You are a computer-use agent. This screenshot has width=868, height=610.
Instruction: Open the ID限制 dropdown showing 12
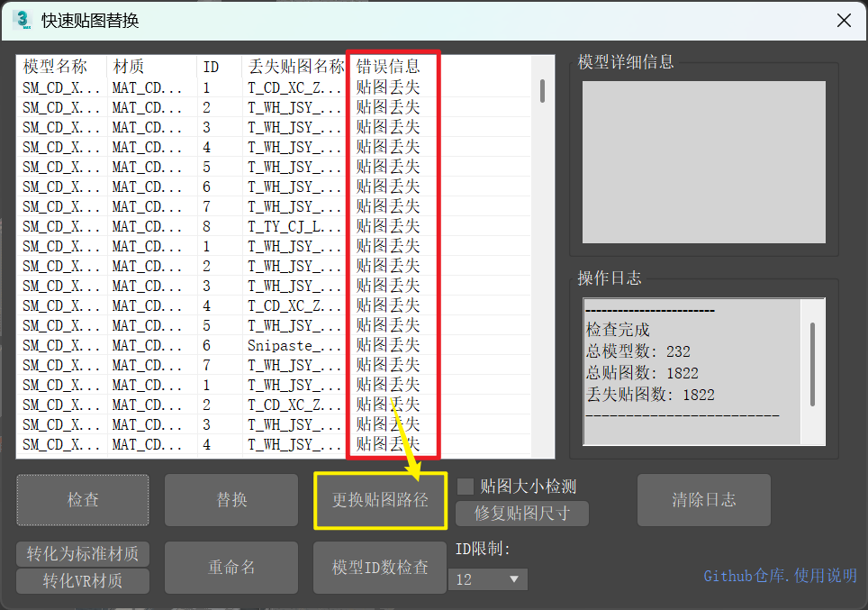coord(488,579)
